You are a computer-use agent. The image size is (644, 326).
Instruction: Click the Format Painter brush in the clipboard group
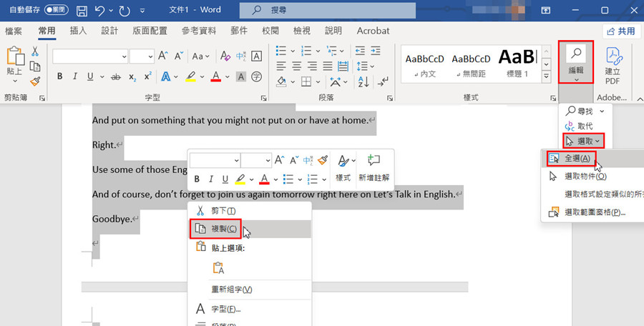tap(35, 81)
